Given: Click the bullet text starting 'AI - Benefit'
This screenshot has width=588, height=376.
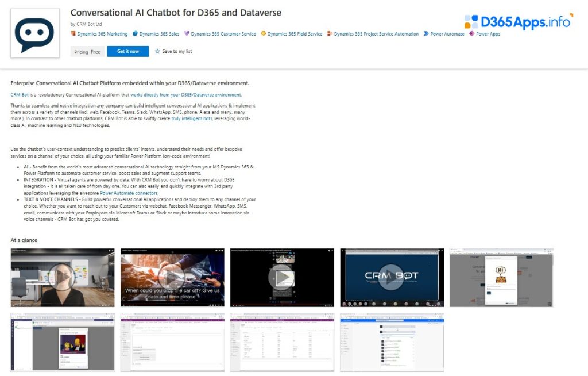Looking at the screenshot, I should [x=139, y=170].
